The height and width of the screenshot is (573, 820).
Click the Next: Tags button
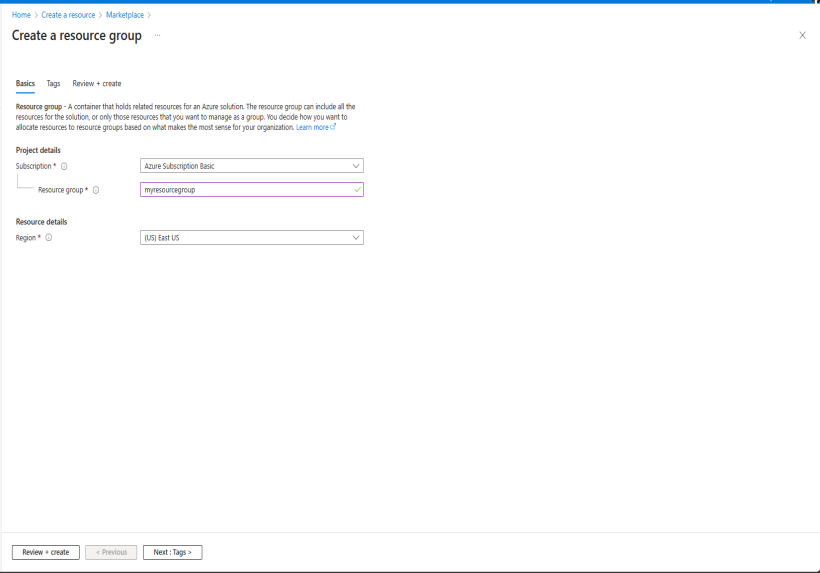tap(173, 553)
